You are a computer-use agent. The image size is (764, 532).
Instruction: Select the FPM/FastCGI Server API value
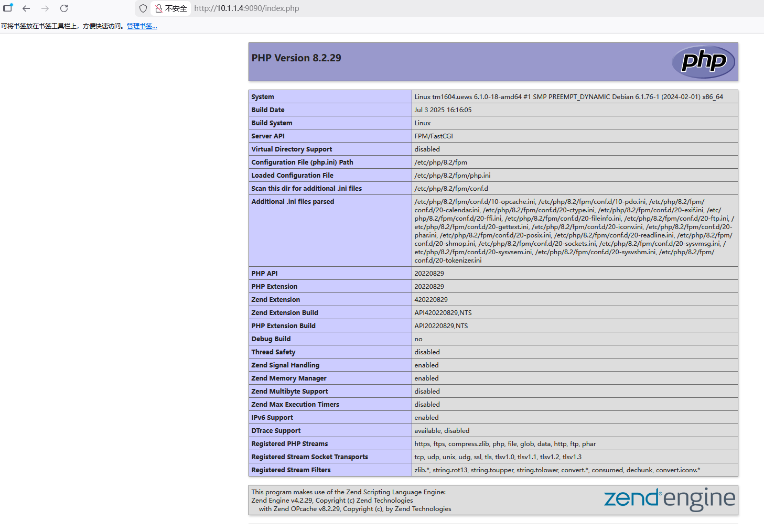pos(433,136)
